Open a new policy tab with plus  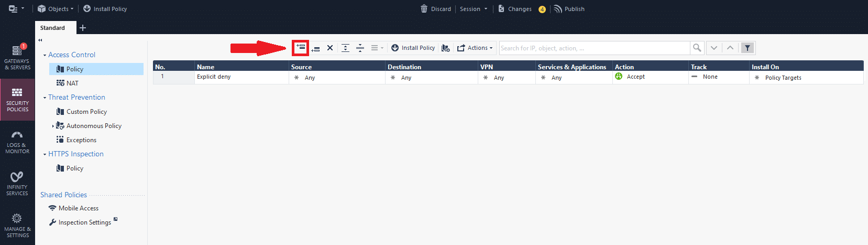[x=83, y=28]
